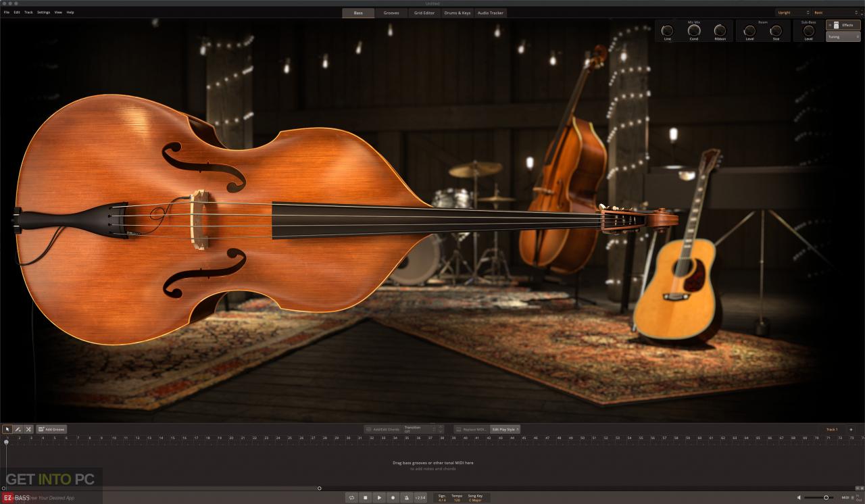Open the Track menu
Screen dimensions: 865x504
pyautogui.click(x=28, y=12)
